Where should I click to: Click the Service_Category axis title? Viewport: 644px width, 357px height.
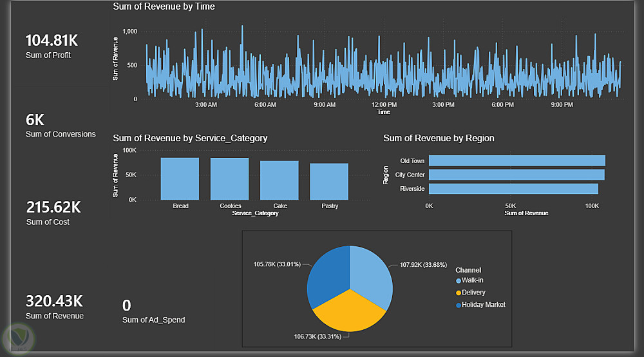[255, 213]
